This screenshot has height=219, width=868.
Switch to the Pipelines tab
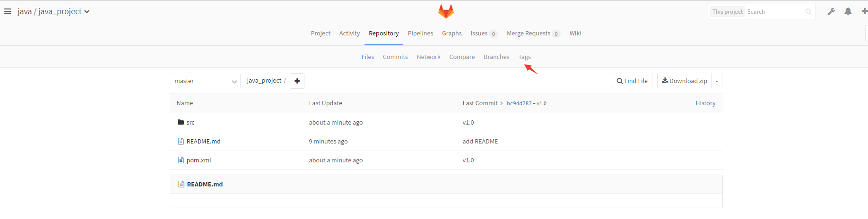click(x=420, y=33)
